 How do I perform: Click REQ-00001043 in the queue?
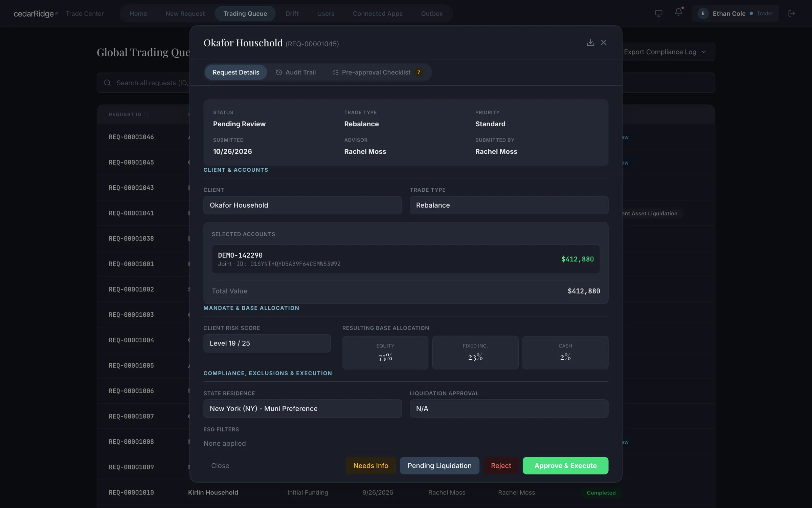click(x=131, y=188)
